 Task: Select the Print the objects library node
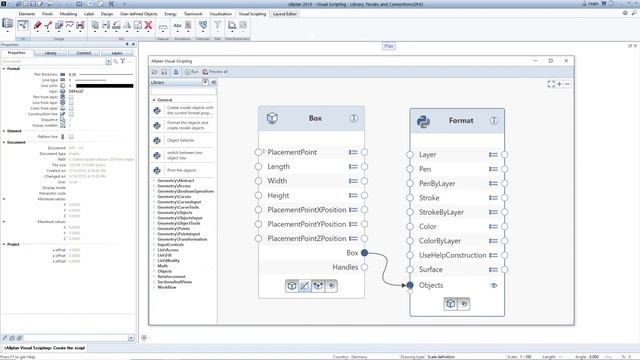point(183,170)
